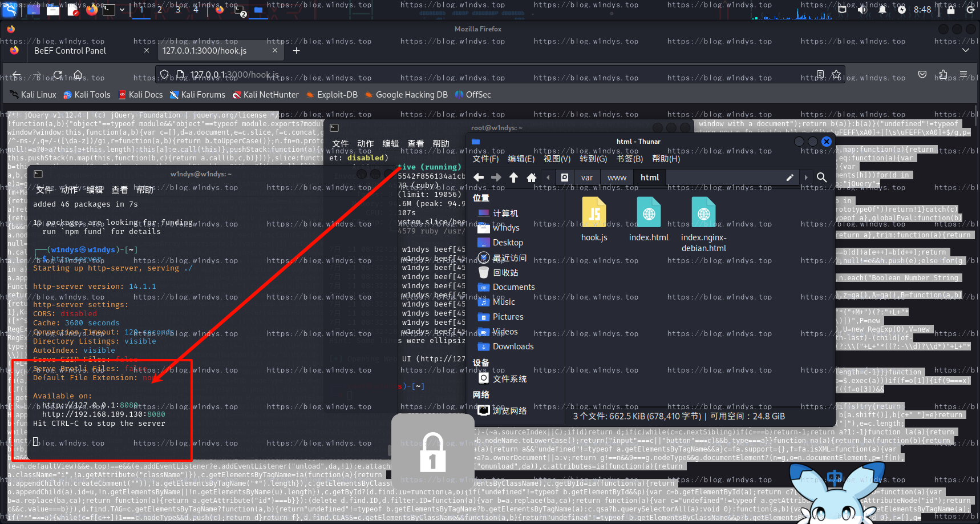Open the 书签(B) menu in Thunar

(x=629, y=159)
